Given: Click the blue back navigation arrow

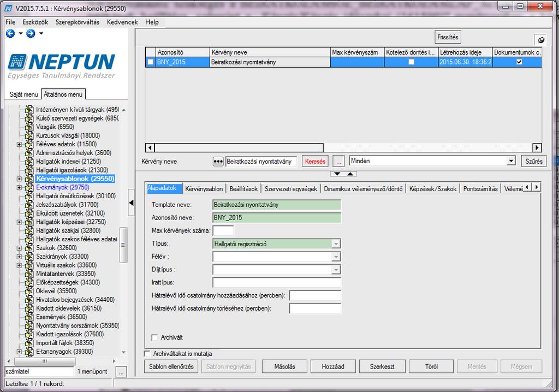Looking at the screenshot, I should 10,33.
